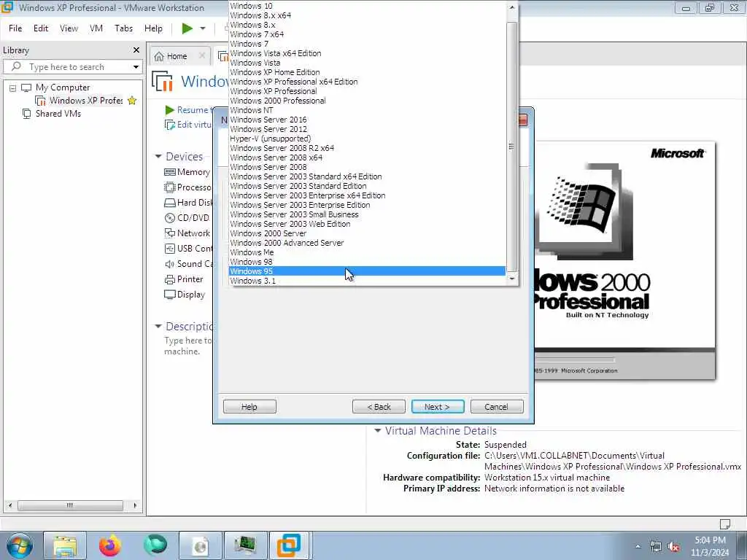This screenshot has width=747, height=560.
Task: Select Windows 3.1 in version list
Action: tap(367, 281)
